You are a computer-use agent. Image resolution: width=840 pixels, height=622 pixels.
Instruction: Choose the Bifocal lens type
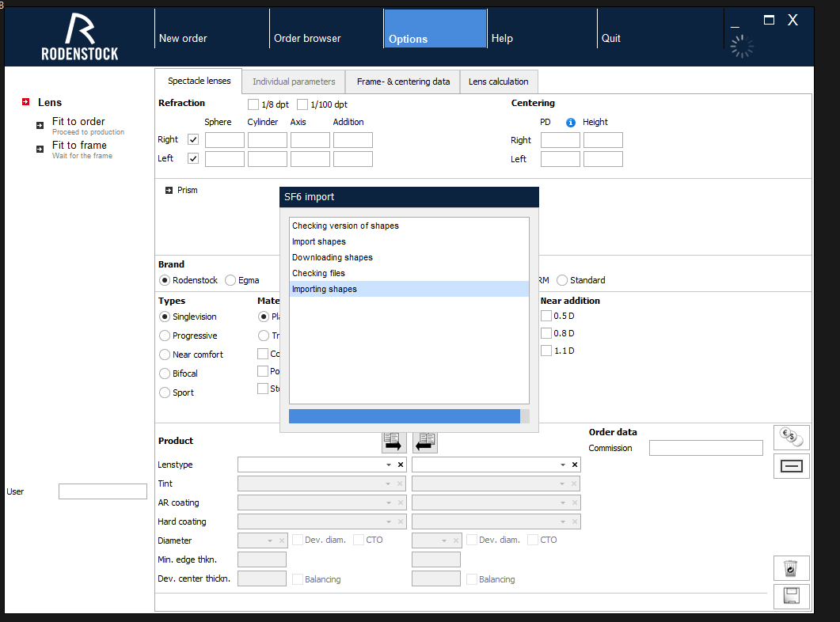(x=165, y=374)
